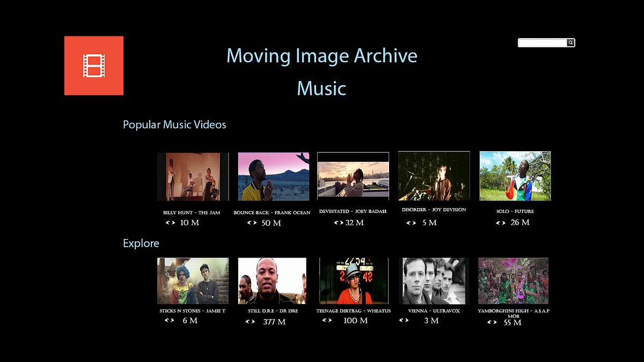
Task: Click the views icon next to 3 M
Action: [x=404, y=320]
